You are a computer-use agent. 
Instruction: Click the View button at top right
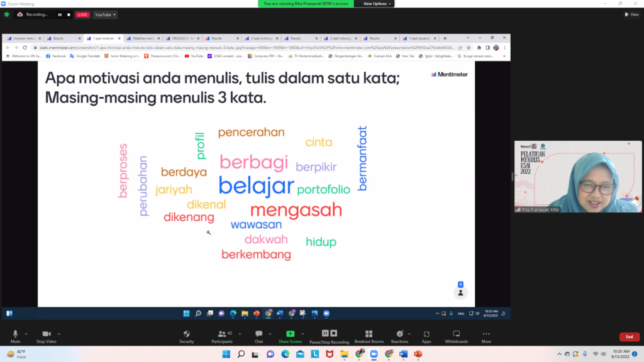(632, 14)
